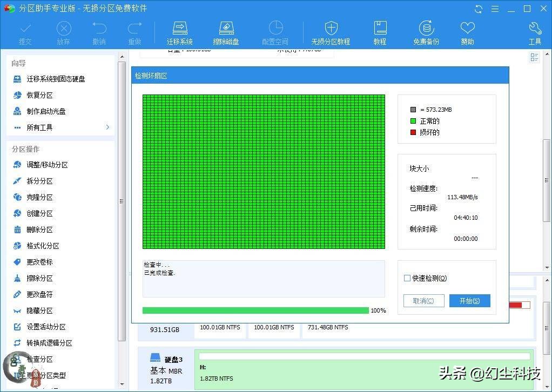The height and width of the screenshot is (392, 552).
Task: Click the 隐藏分区 sidebar option
Action: [x=39, y=310]
